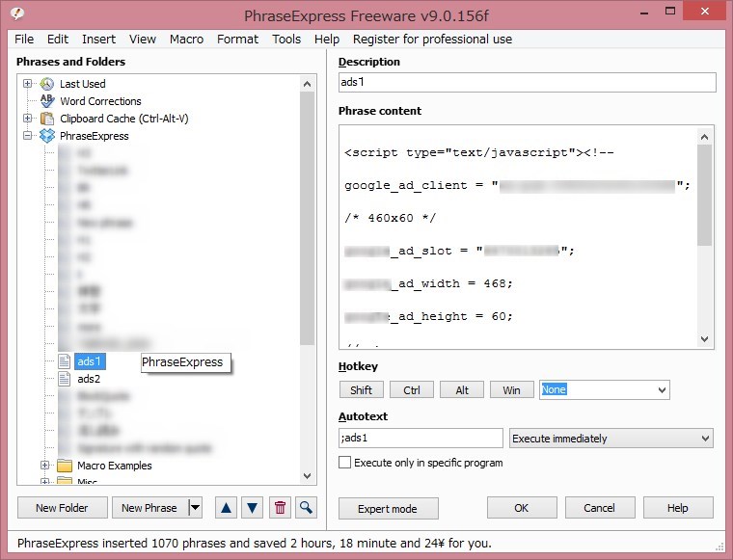Image resolution: width=733 pixels, height=560 pixels.
Task: Select the Macro Examples folder
Action: click(115, 466)
